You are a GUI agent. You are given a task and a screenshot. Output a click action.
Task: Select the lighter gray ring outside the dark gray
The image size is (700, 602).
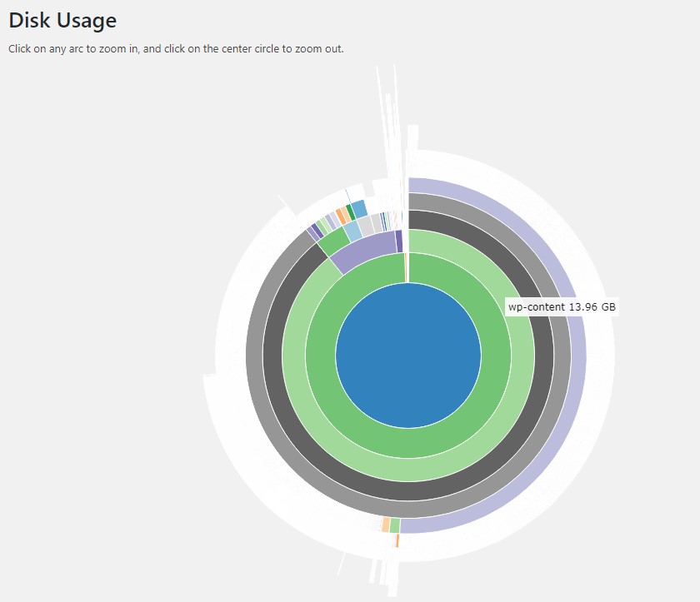408,510
